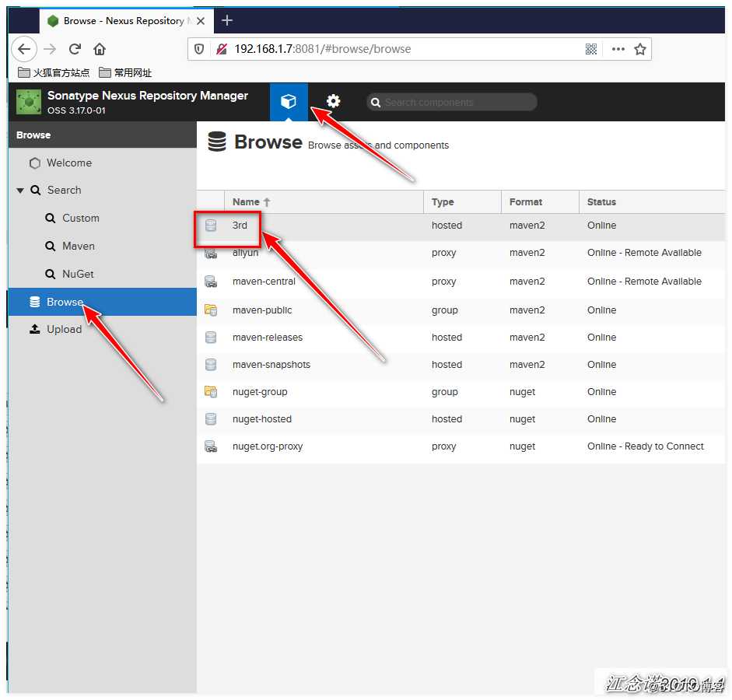
Task: Open Custom search in sidebar
Action: click(x=81, y=218)
